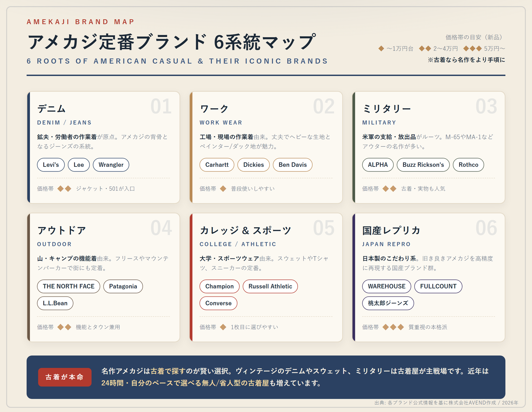Image resolution: width=532 pixels, height=412 pixels.
Task: Click the ミリタリー card heading
Action: (x=387, y=109)
